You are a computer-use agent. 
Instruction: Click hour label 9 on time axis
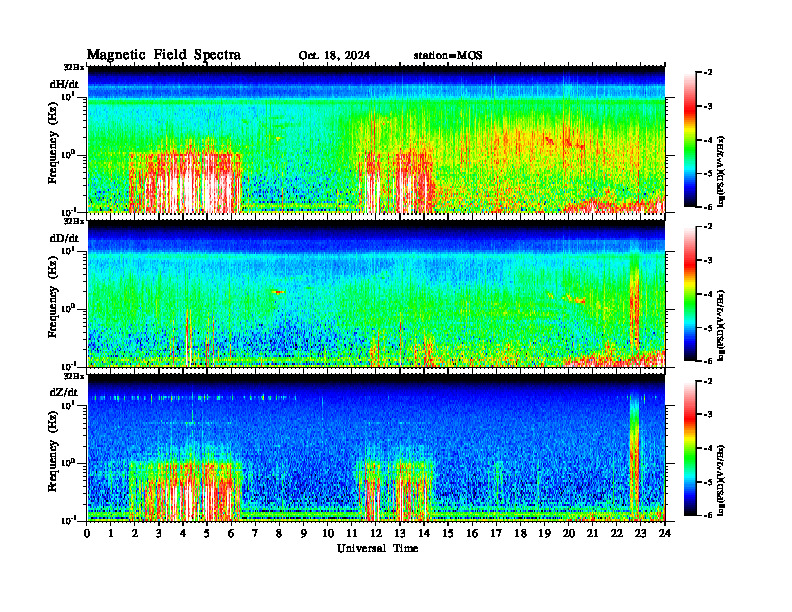click(x=304, y=534)
